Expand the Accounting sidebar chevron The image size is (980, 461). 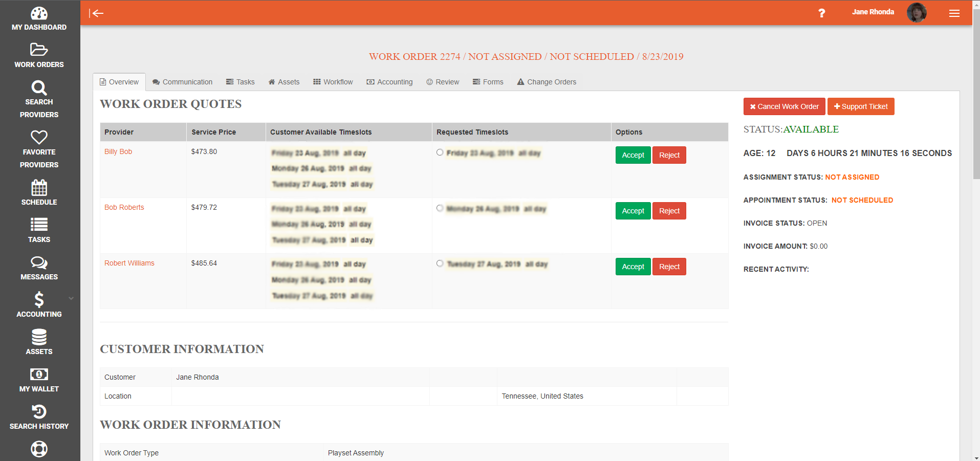coord(71,298)
